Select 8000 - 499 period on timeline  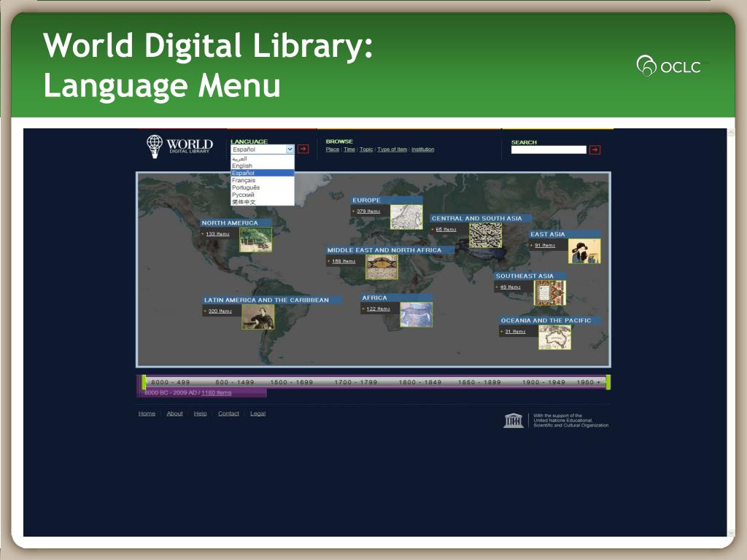pos(170,382)
